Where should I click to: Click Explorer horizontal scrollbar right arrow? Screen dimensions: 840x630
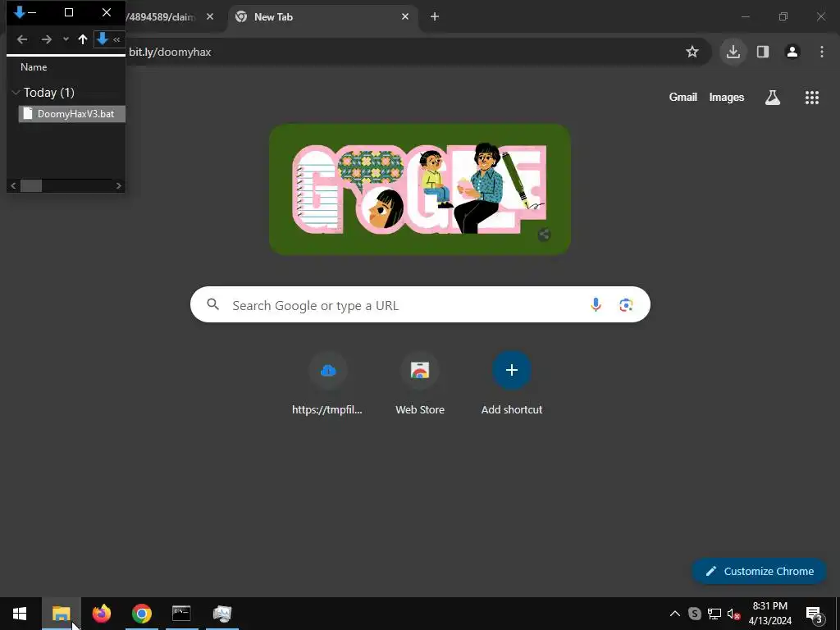tap(118, 186)
